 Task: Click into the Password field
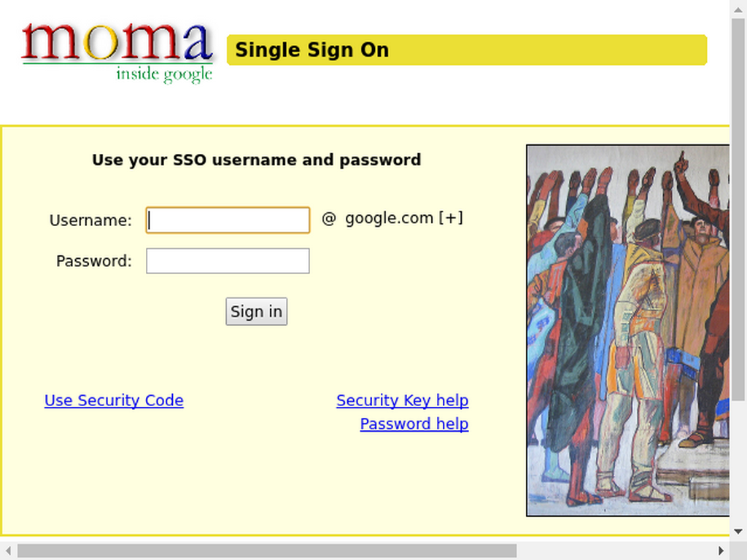point(228,261)
